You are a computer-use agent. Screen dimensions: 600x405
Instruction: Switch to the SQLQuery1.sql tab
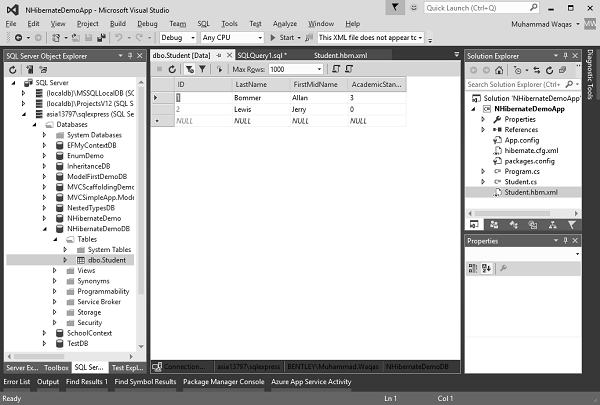[x=262, y=56]
